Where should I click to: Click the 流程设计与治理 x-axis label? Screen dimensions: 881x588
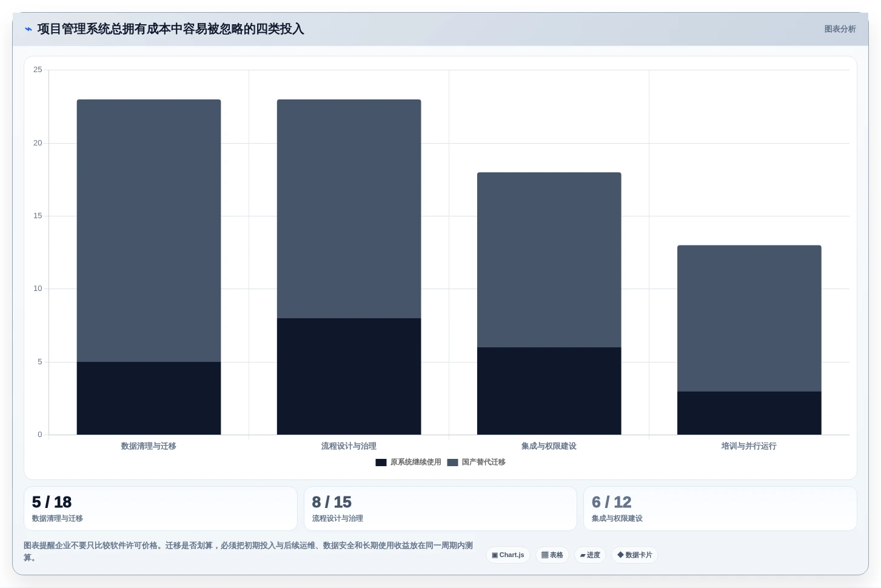coord(349,446)
